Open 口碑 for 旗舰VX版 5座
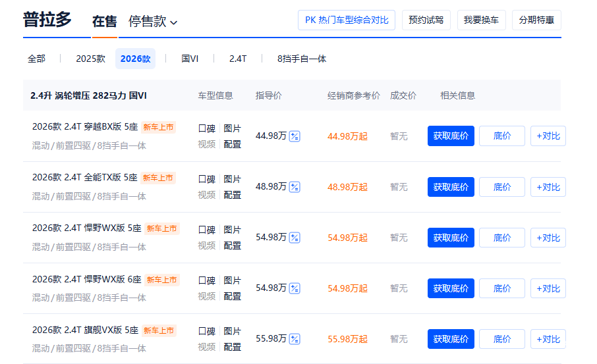 pyautogui.click(x=207, y=331)
